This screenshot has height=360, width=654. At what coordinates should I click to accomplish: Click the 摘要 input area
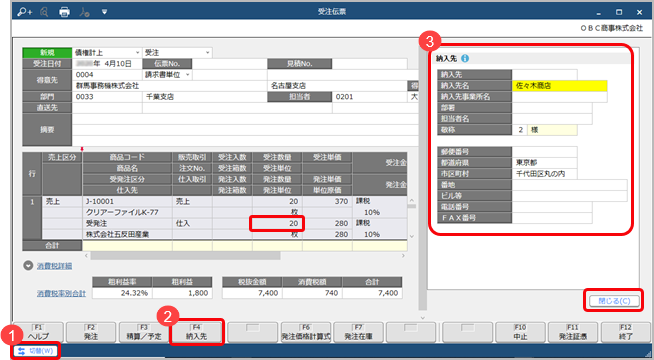pos(245,130)
